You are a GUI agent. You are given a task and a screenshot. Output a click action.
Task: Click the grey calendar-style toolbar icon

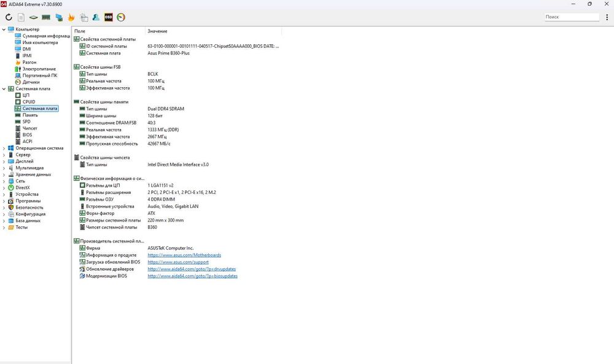point(84,17)
